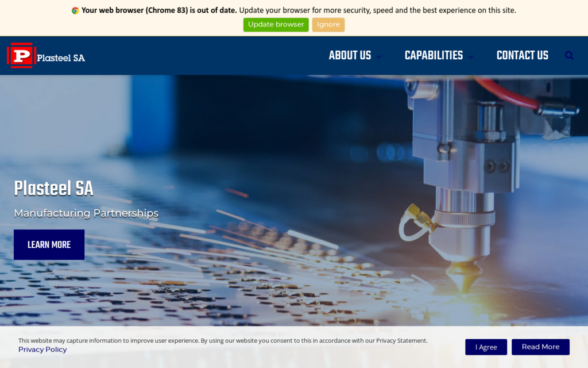Click the Manufacturing Partnerships subtitle
The width and height of the screenshot is (588, 368).
coord(86,213)
